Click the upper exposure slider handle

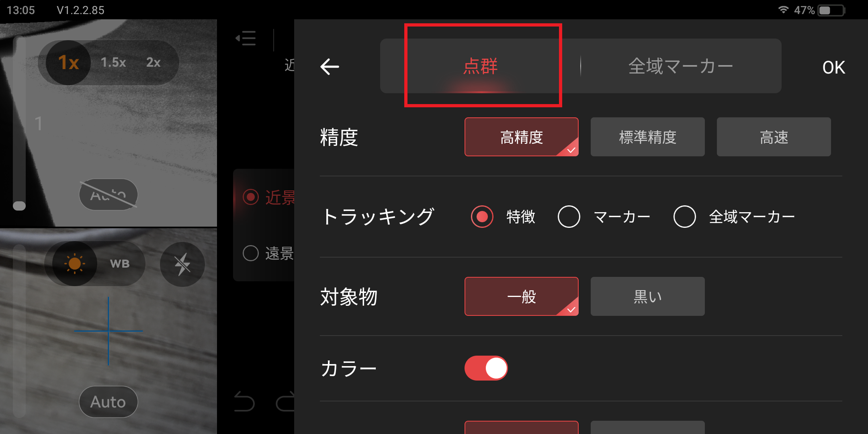click(19, 206)
